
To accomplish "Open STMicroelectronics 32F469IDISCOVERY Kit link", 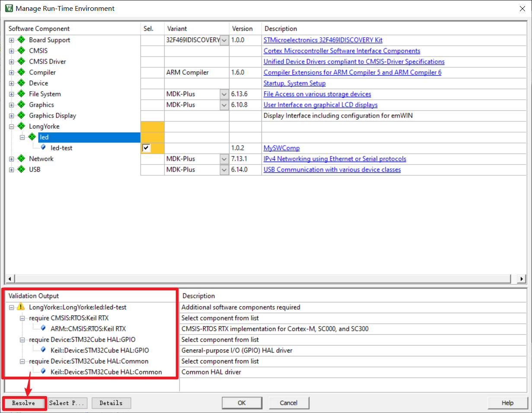I will (323, 40).
